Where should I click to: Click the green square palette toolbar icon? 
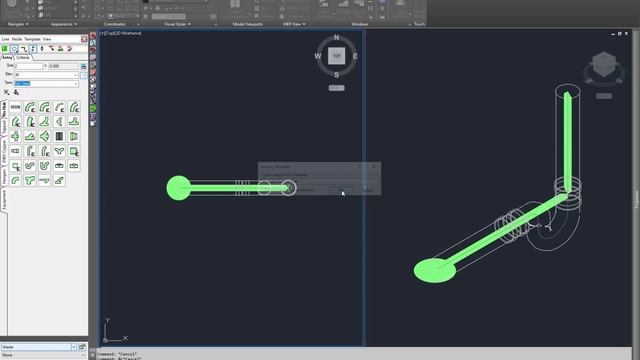coord(5,49)
